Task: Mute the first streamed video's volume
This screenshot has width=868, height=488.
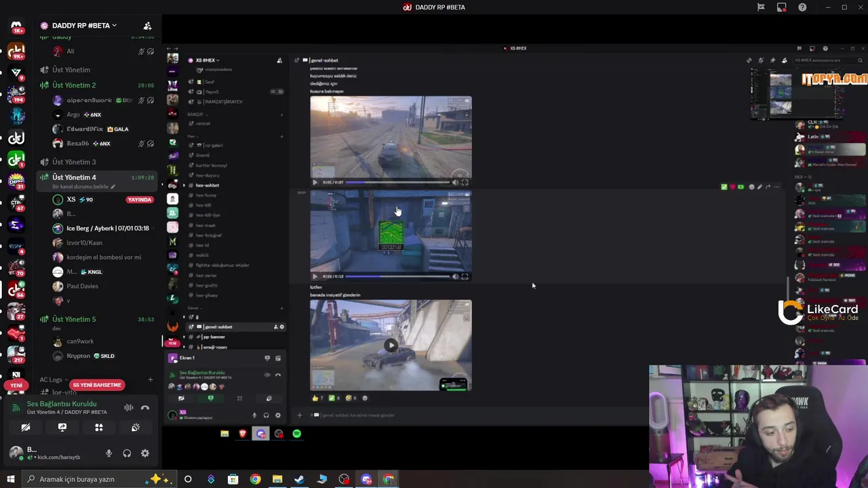Action: pos(455,182)
